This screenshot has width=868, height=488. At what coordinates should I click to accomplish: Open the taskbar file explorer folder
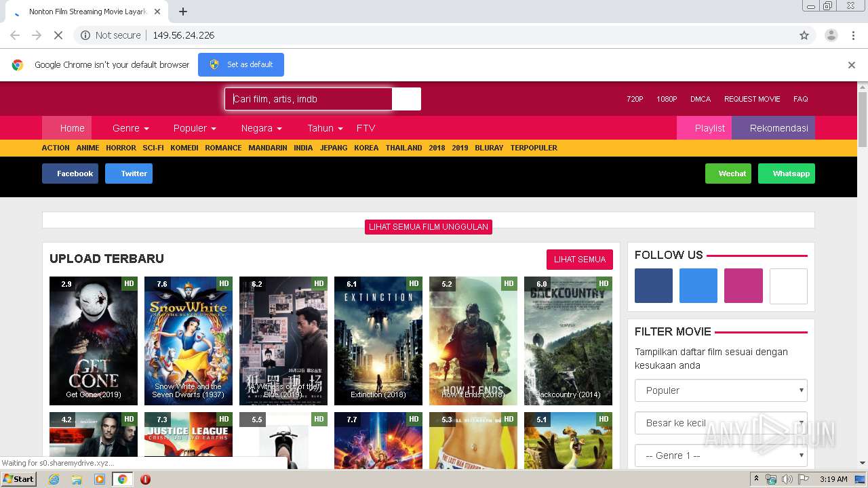(77, 479)
